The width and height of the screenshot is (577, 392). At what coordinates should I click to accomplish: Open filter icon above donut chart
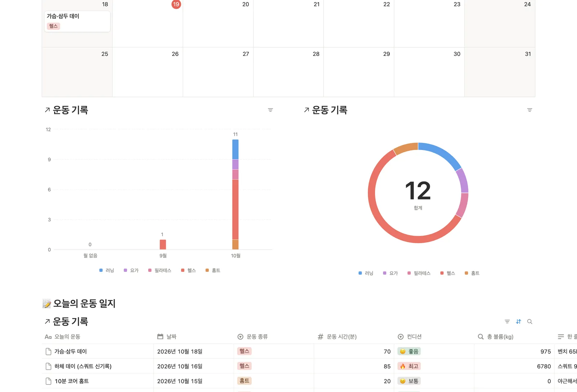(x=530, y=110)
